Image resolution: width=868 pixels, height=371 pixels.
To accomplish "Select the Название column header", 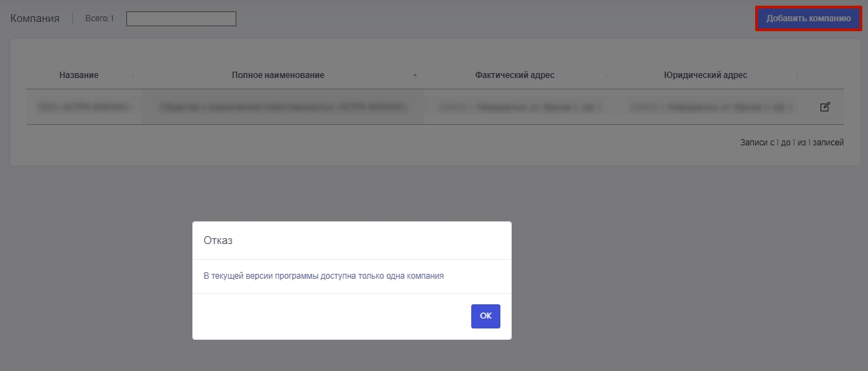I will (79, 75).
